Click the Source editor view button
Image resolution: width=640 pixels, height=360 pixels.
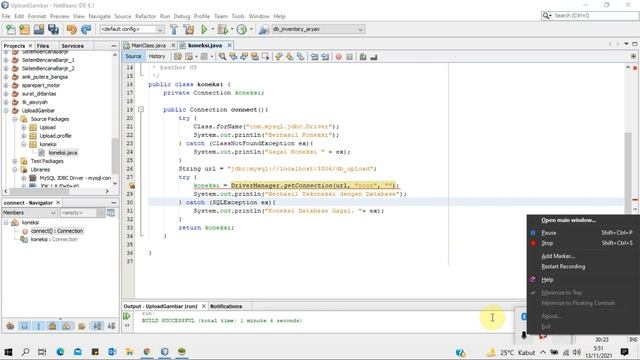(x=133, y=56)
